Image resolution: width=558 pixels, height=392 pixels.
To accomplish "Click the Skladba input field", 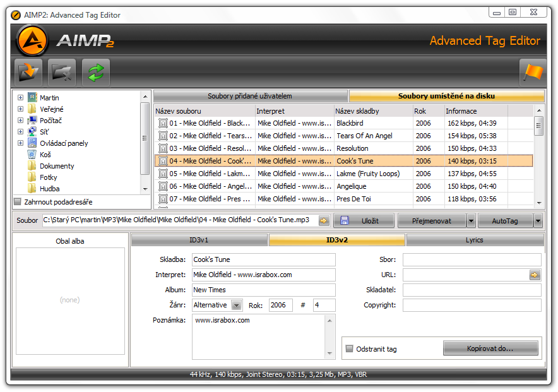I will pos(264,259).
